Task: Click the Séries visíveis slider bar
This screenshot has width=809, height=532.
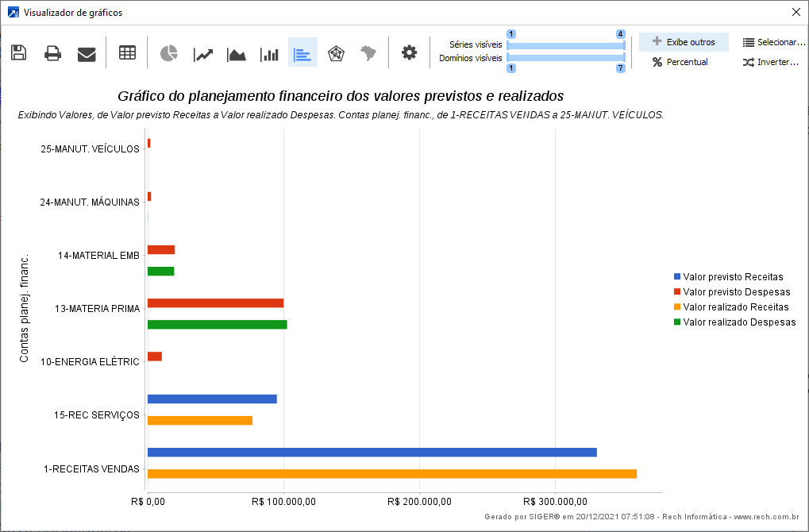Action: [565, 45]
